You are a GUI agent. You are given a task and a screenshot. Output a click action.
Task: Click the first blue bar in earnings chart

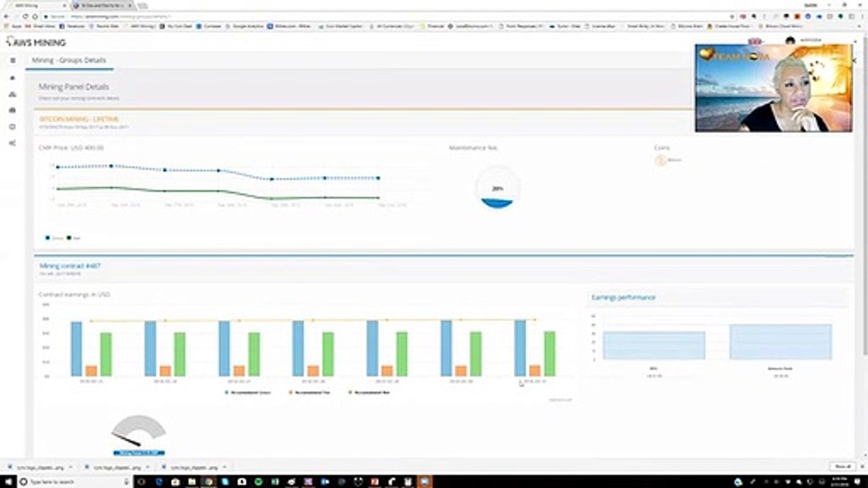76,348
